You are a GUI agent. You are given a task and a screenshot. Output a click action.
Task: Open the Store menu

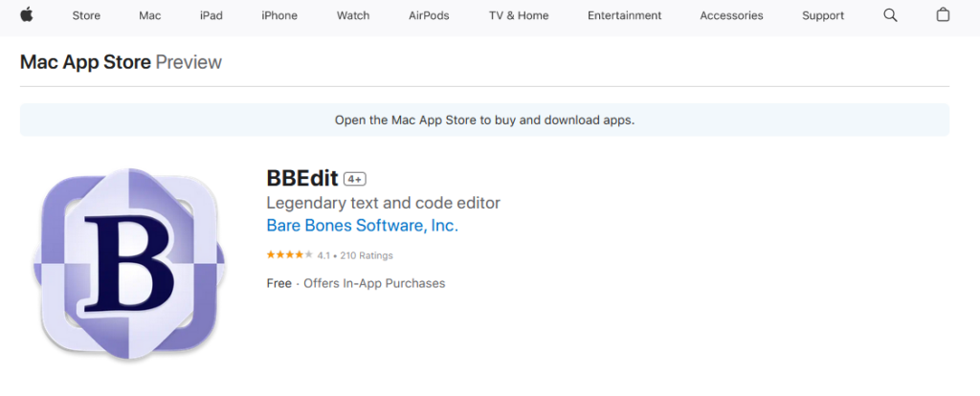point(86,15)
